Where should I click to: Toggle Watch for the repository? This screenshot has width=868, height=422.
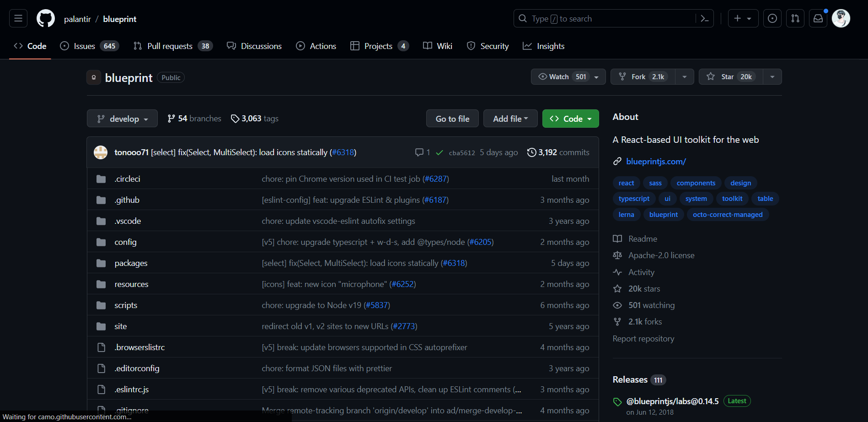[x=563, y=77]
